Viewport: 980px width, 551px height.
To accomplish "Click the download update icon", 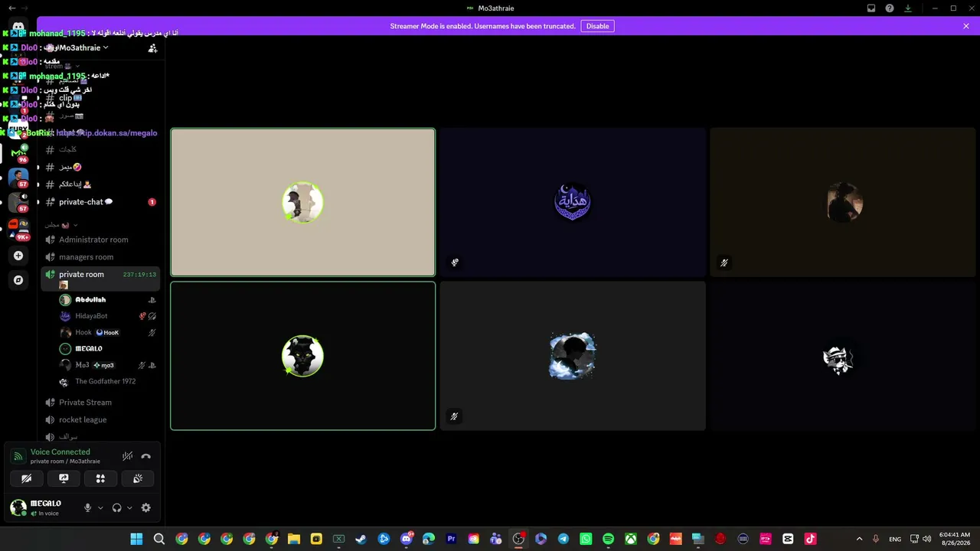I will tap(908, 8).
